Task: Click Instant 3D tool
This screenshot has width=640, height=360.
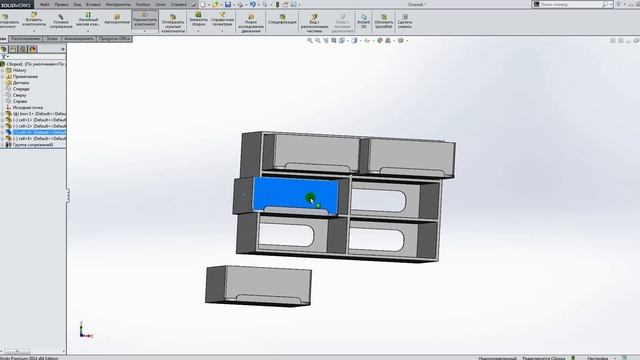Action: pyautogui.click(x=363, y=21)
